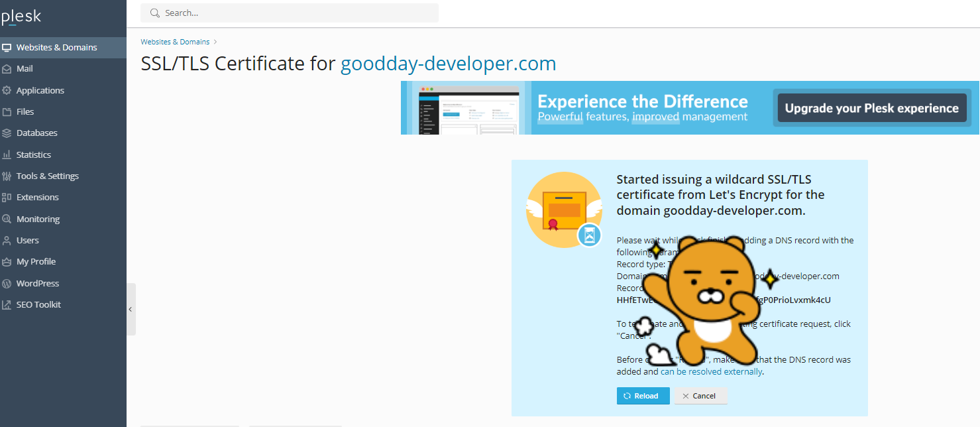Collapse the sidebar with arrow handle
The width and height of the screenshot is (980, 427).
(131, 309)
